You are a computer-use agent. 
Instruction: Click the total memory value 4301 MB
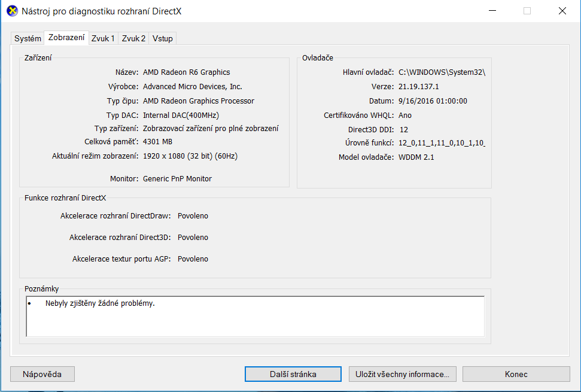pyautogui.click(x=157, y=142)
